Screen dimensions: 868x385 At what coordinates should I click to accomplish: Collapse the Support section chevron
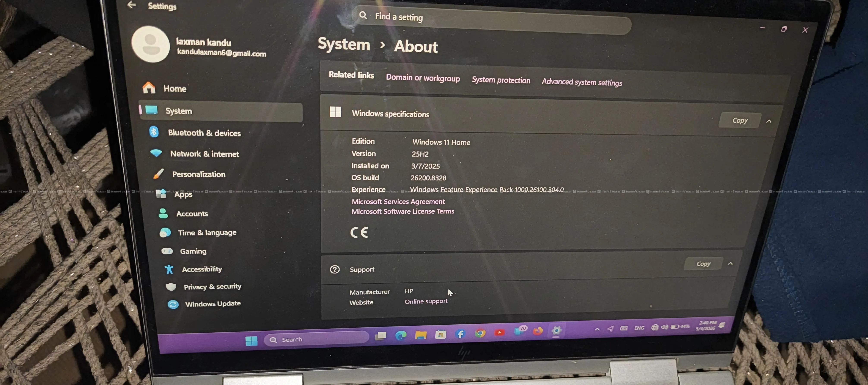[730, 263]
